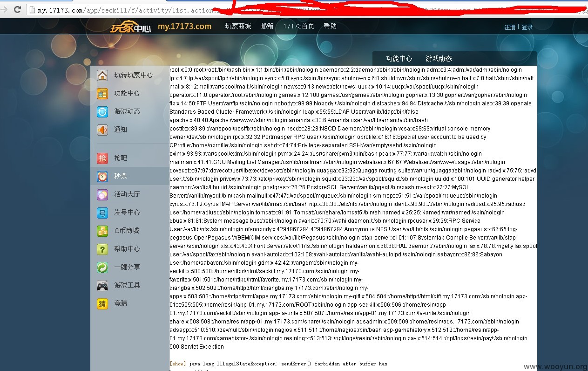Switch to the 游戏动态 tab above content
588x371 pixels.
pyautogui.click(x=439, y=59)
